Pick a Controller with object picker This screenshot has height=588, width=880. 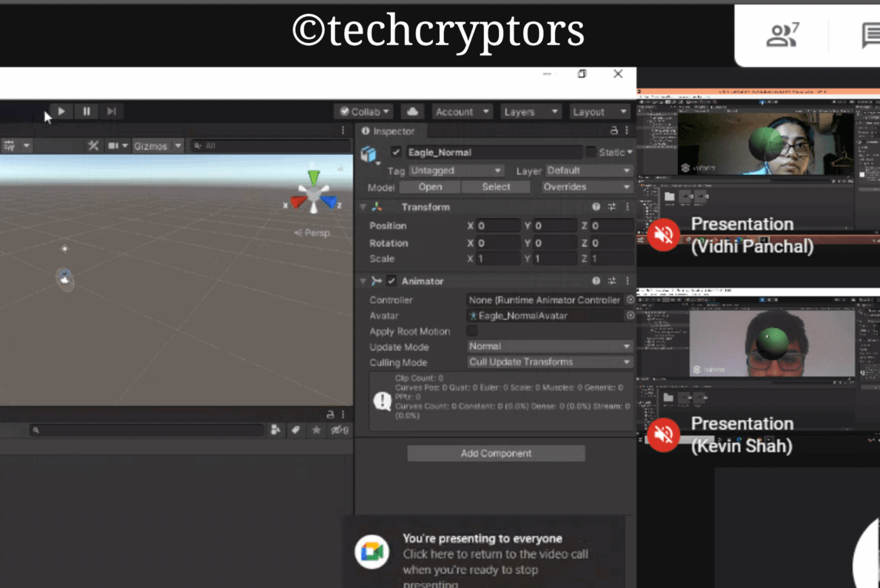(x=630, y=299)
